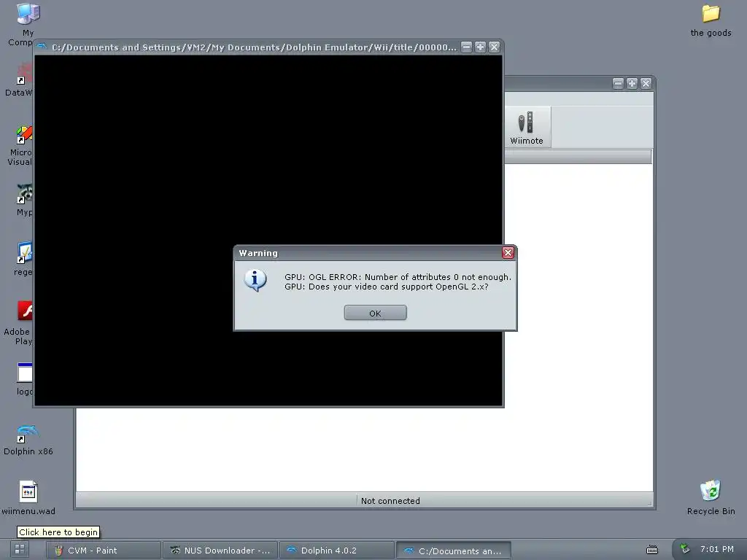Maximize the Dolphin game render window
Image resolution: width=747 pixels, height=560 pixels.
[x=480, y=47]
